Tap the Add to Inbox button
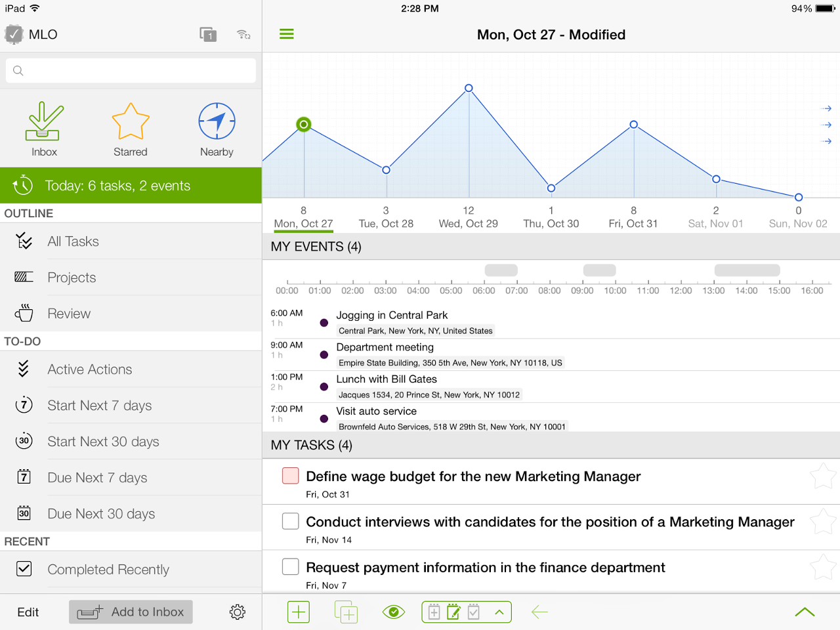This screenshot has width=840, height=630. coord(131,612)
